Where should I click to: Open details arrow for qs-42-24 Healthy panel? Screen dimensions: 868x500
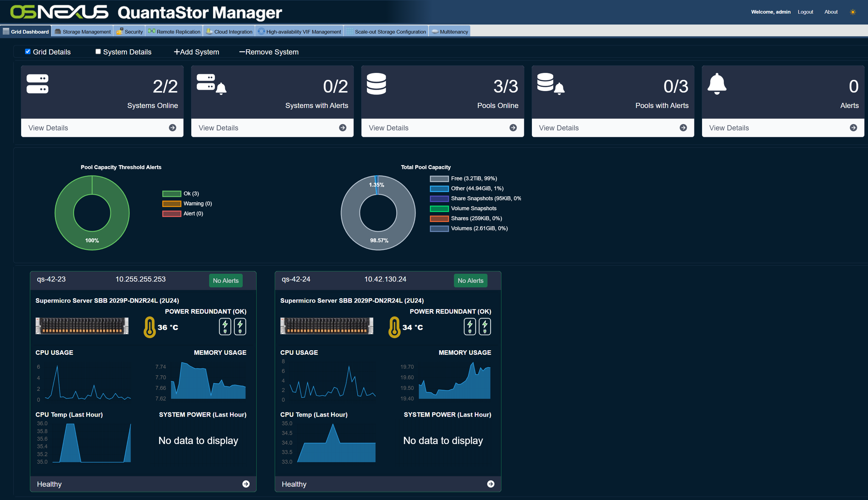pyautogui.click(x=491, y=484)
